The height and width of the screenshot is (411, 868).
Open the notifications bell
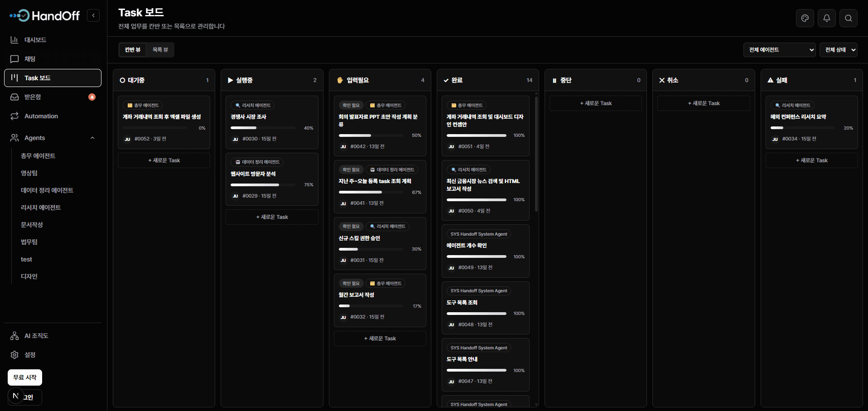pyautogui.click(x=827, y=18)
